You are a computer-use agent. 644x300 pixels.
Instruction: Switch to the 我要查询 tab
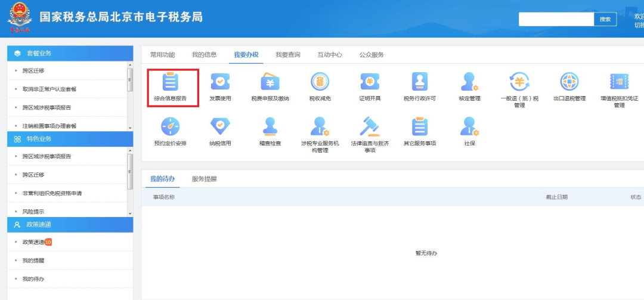tap(288, 55)
